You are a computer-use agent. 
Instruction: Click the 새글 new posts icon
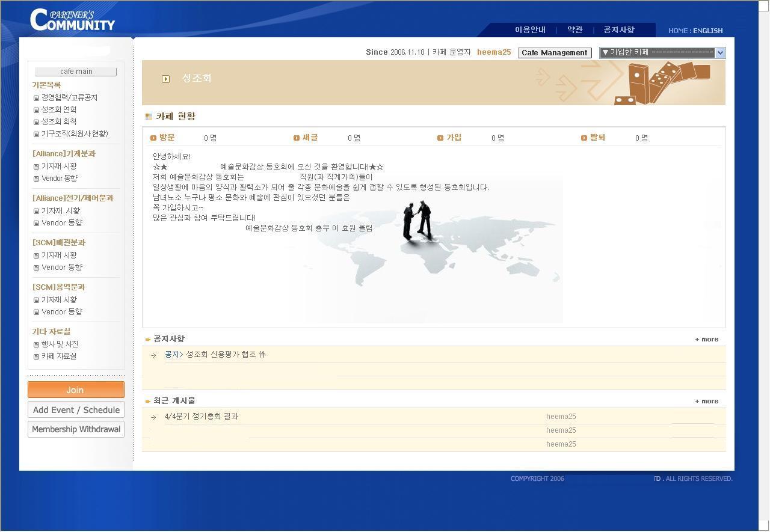pos(297,138)
